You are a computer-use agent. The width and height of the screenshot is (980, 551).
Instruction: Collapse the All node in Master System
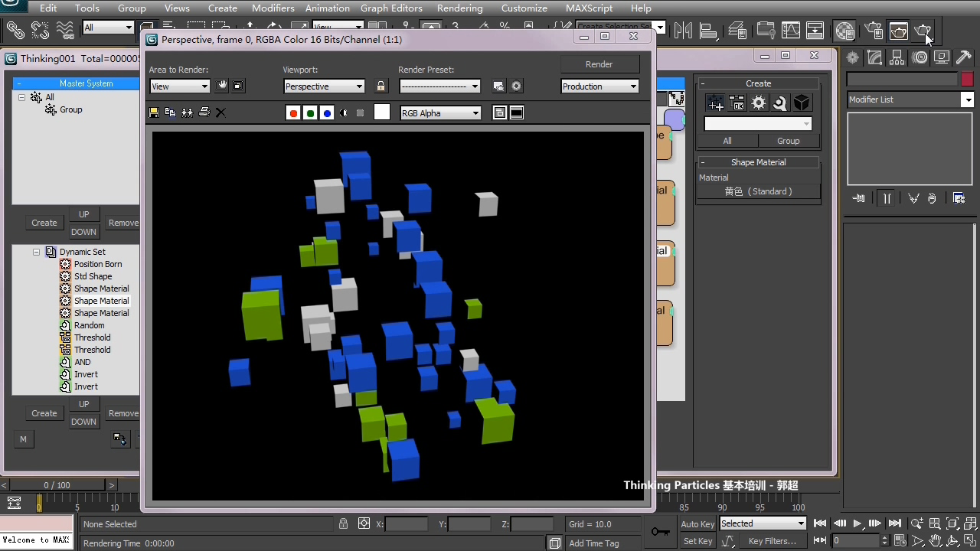[x=22, y=97]
